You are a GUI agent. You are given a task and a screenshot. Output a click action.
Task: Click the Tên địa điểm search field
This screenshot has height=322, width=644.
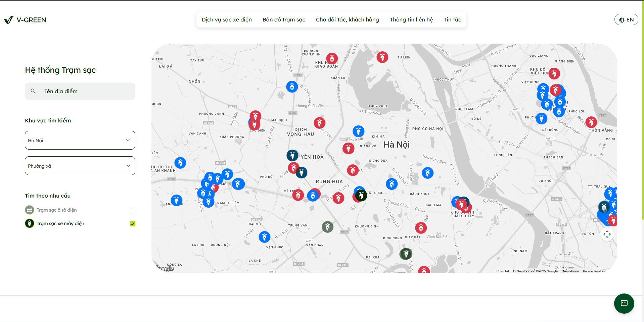pyautogui.click(x=80, y=91)
